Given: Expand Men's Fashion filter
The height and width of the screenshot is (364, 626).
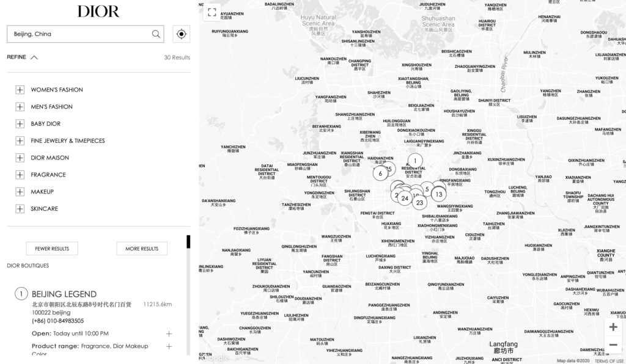Looking at the screenshot, I should coord(20,107).
